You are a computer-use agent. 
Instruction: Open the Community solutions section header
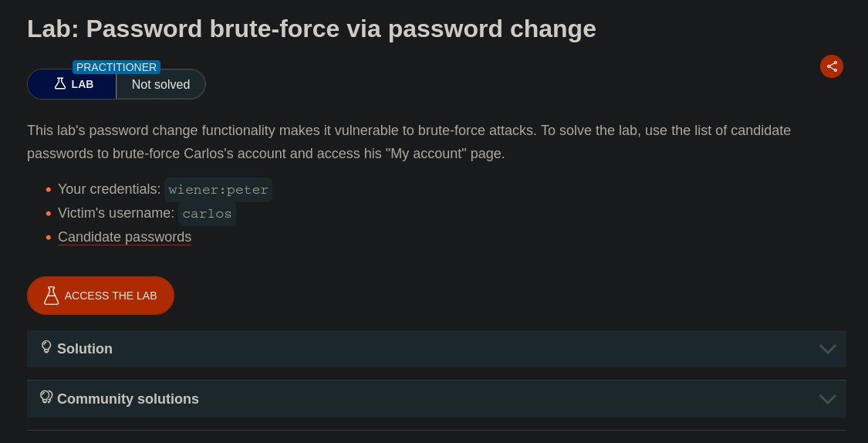[128, 399]
